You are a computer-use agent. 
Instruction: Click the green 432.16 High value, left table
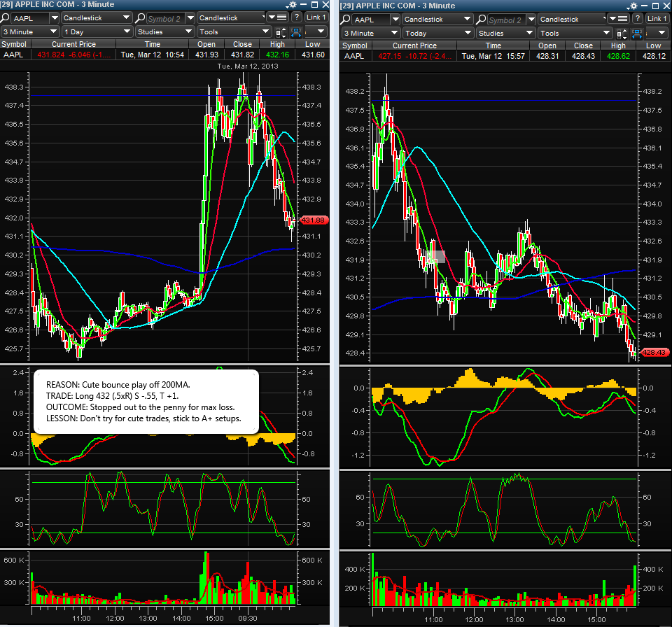click(x=277, y=55)
